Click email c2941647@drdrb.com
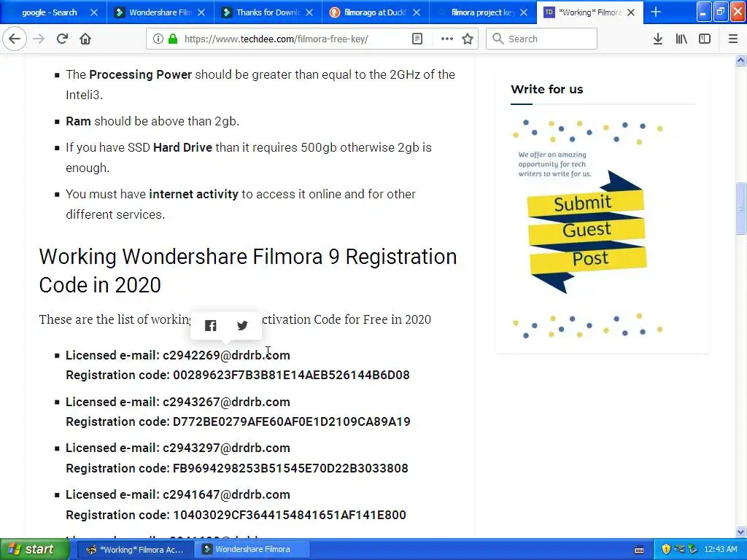This screenshot has width=747, height=560. [x=226, y=495]
